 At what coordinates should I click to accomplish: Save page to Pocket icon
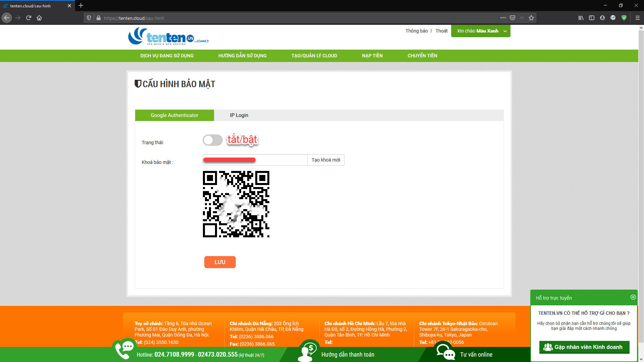click(x=513, y=18)
